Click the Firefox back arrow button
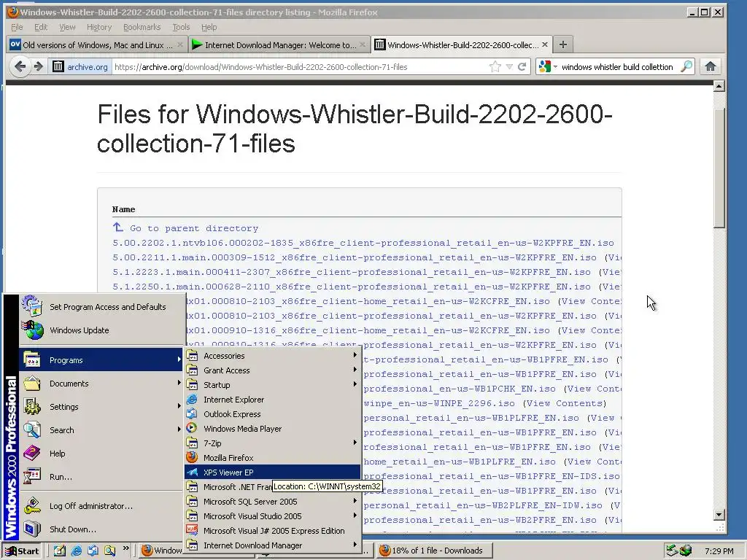Image resolution: width=747 pixels, height=560 pixels. 20,66
